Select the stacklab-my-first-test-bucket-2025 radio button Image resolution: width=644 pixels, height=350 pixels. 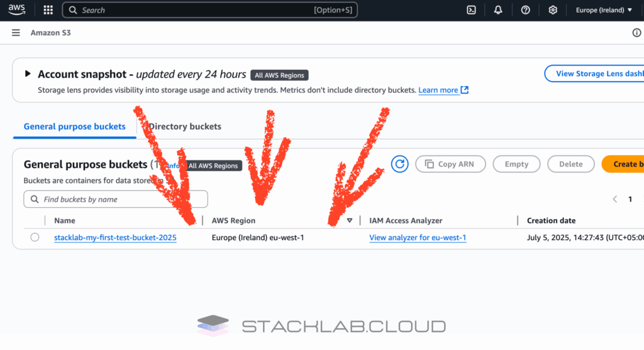pos(35,237)
